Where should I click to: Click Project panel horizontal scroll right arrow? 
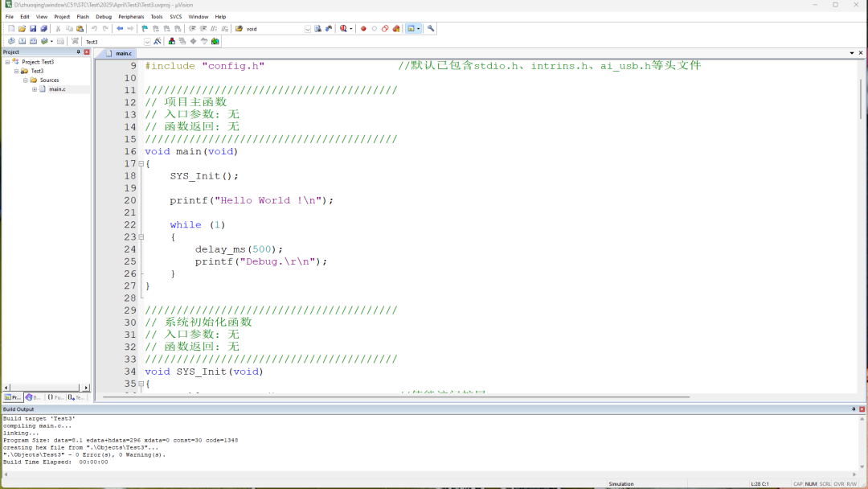click(x=86, y=388)
